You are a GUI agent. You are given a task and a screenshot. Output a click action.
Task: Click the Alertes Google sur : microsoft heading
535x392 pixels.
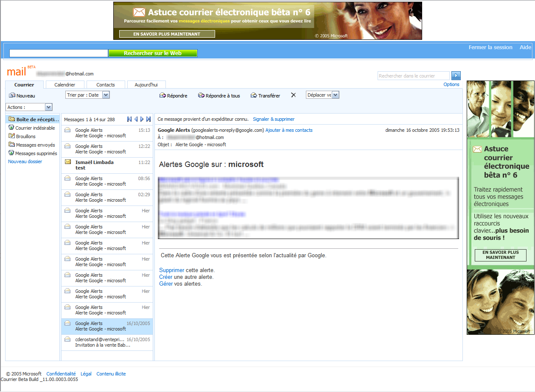click(211, 164)
